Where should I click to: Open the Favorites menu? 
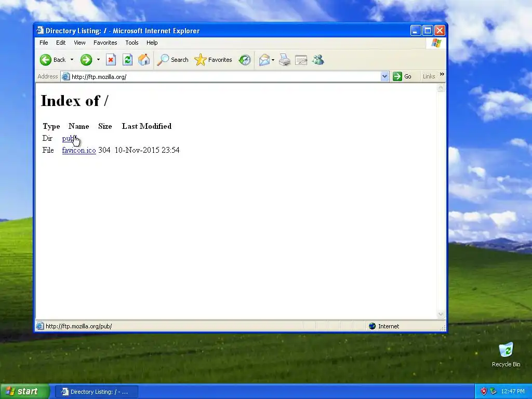[x=105, y=43]
